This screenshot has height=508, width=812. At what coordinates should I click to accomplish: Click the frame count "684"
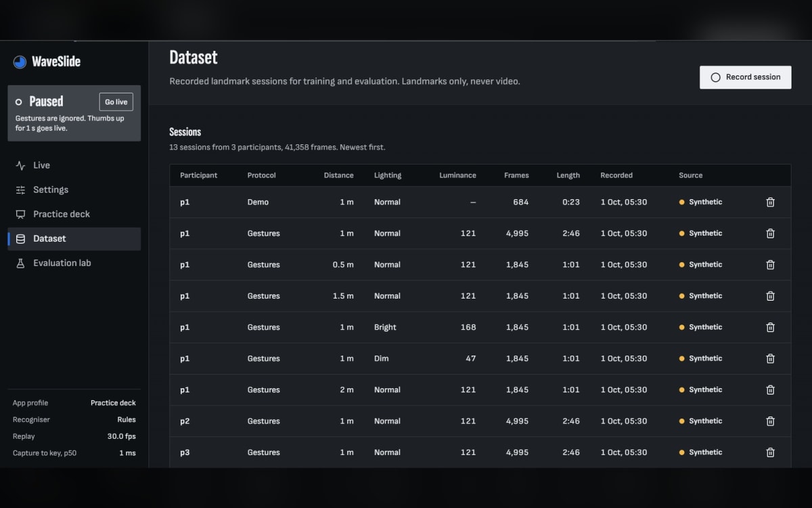520,202
